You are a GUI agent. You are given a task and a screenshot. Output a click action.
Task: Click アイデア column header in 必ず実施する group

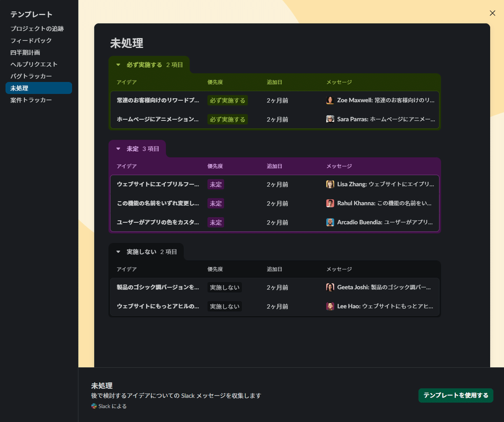click(x=126, y=82)
